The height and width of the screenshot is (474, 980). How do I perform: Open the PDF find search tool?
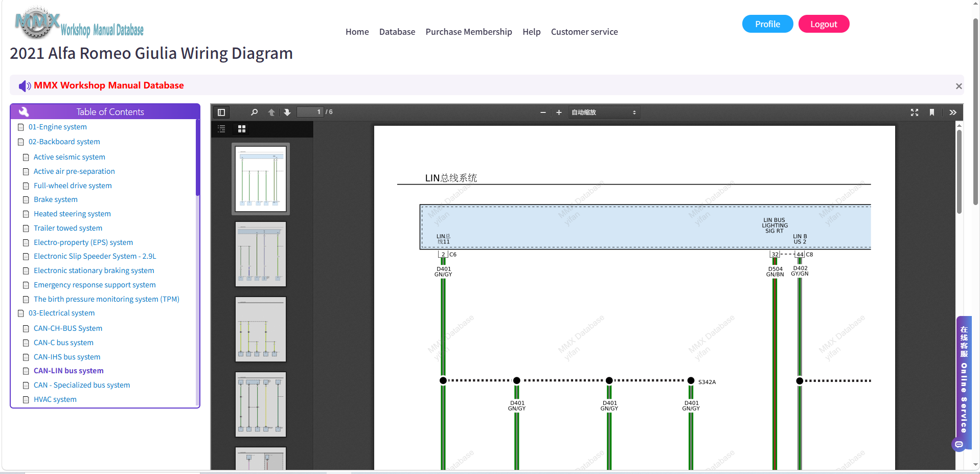(254, 112)
